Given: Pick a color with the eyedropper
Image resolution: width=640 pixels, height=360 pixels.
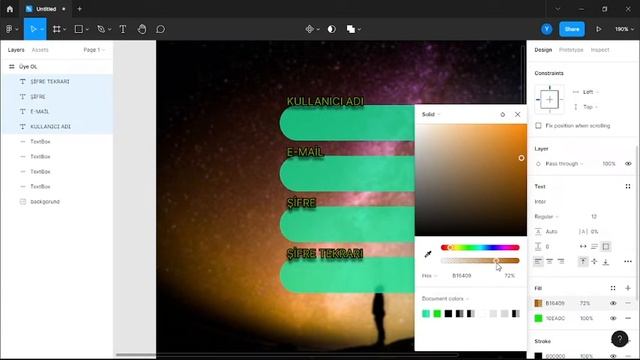Looking at the screenshot, I should (428, 254).
